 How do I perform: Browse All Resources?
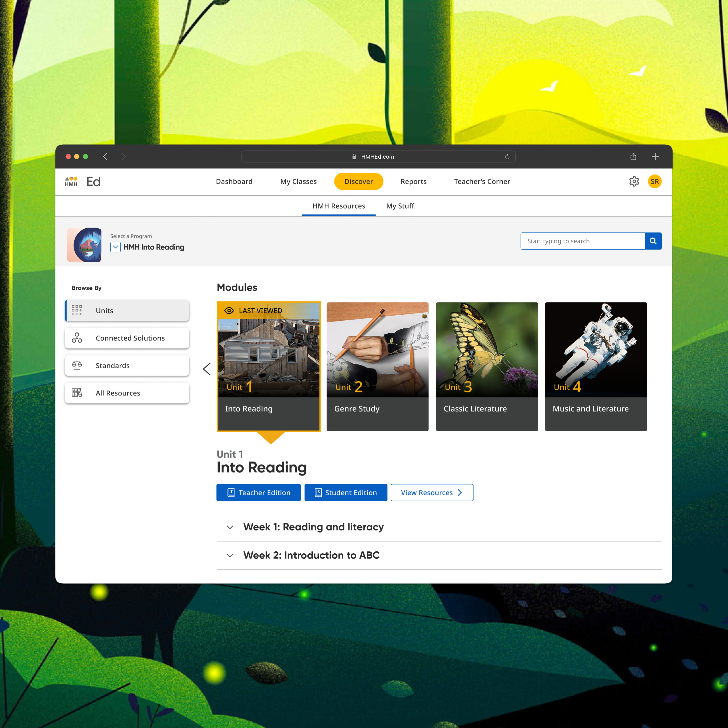tap(127, 393)
